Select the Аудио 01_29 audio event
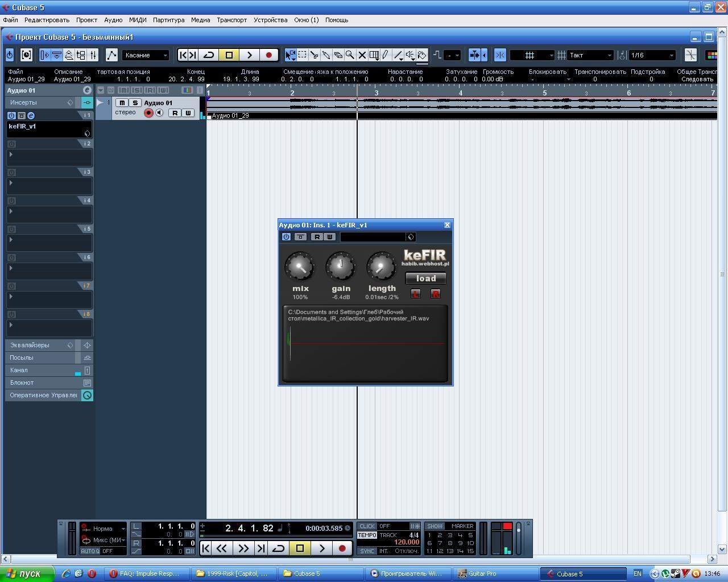 (x=462, y=108)
